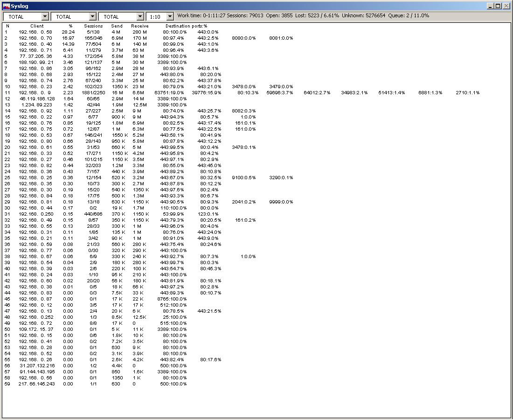Select client 192.168. 0. 72

[x=35, y=323]
